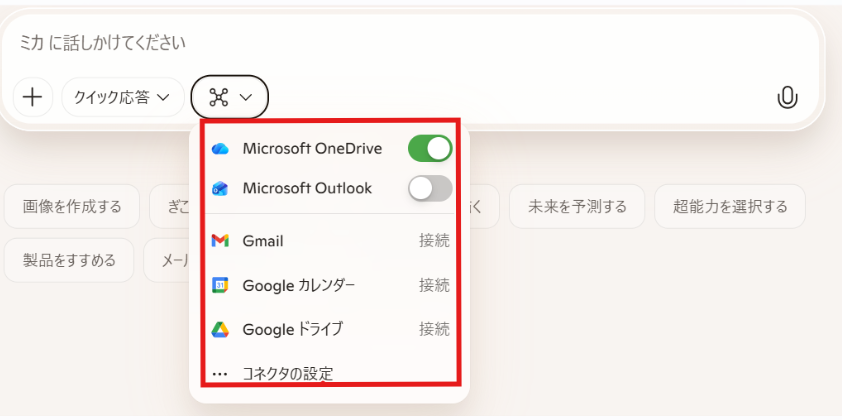842x420 pixels.
Task: Click the Microsoft Outlook icon
Action: [x=221, y=188]
